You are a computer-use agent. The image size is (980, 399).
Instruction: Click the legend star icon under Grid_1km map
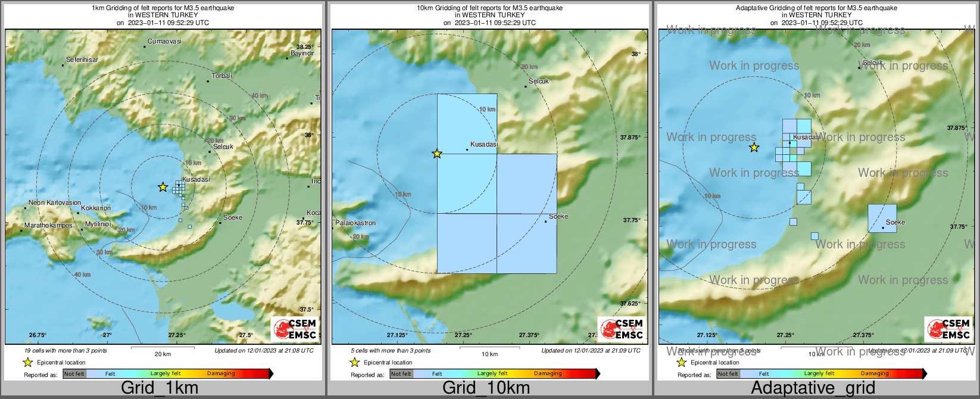click(x=27, y=362)
